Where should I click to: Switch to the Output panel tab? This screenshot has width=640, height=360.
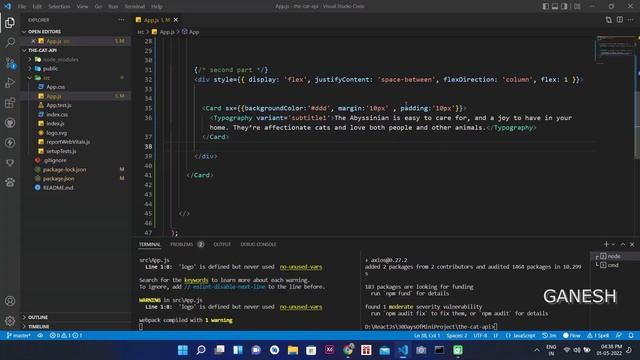222,244
